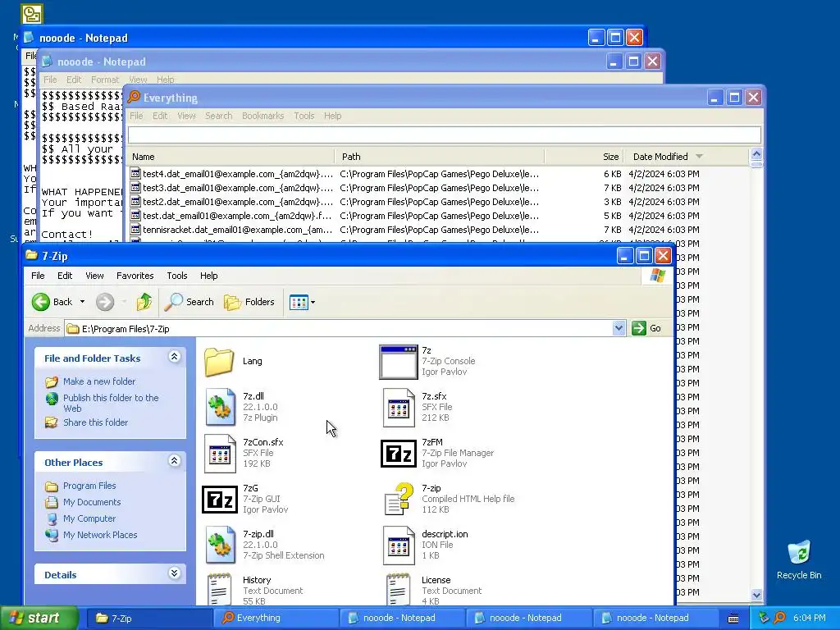Click the on-screen keyboard taskbar icon

733,619
